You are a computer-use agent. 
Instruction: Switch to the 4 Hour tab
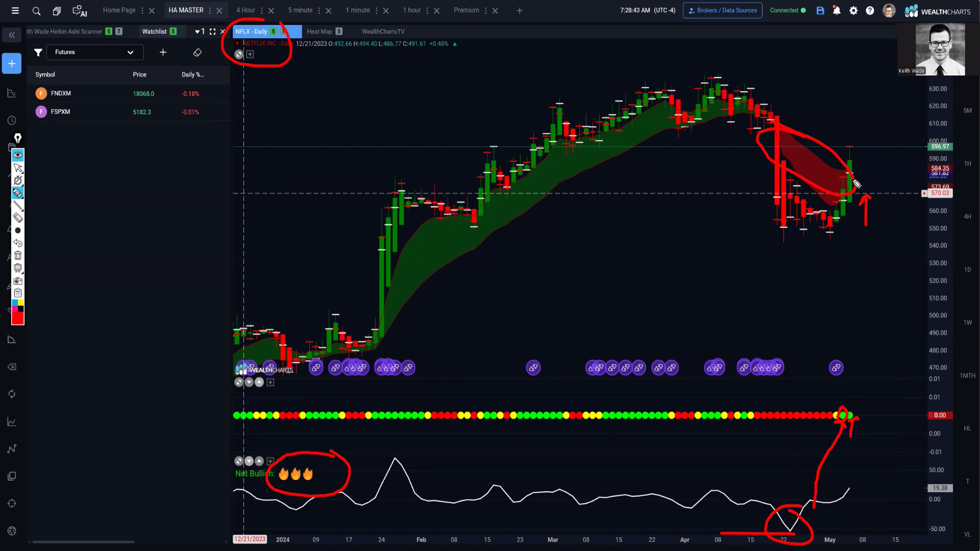(x=246, y=10)
